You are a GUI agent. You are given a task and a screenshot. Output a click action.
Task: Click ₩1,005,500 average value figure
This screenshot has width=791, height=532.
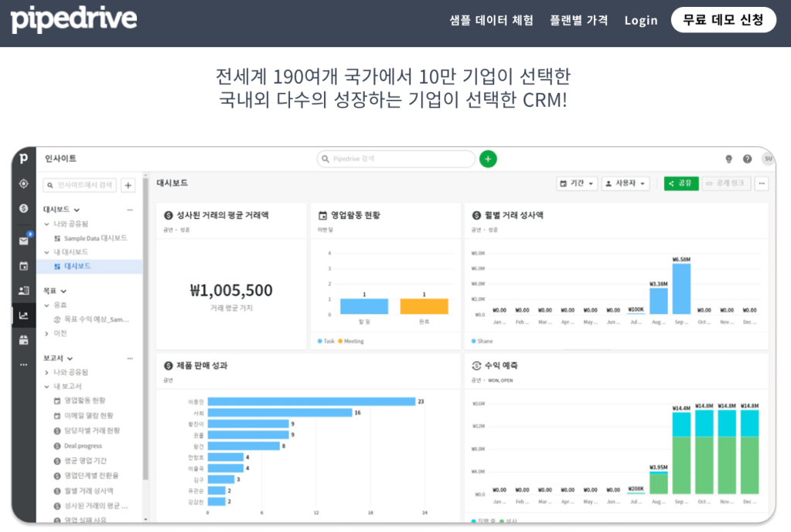[x=231, y=291]
